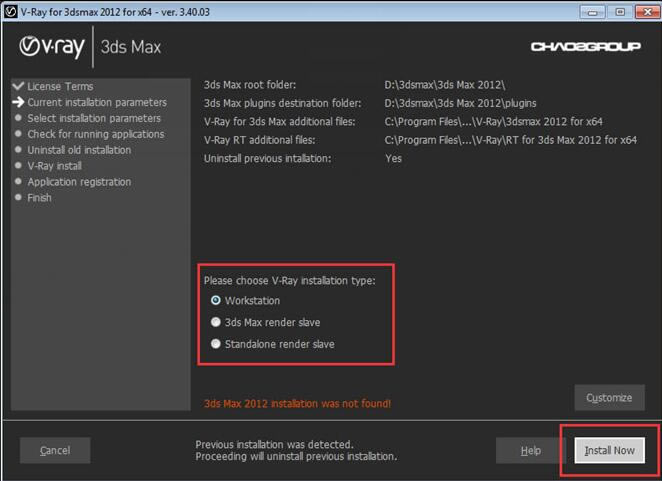Go to Select installation parameters step
This screenshot has height=481, width=662.
[x=93, y=118]
